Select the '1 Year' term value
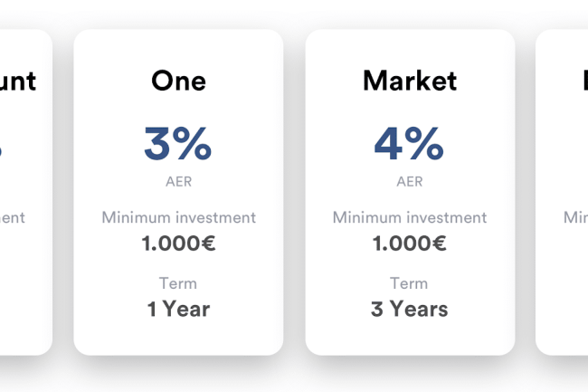Viewport: 588px width, 392px height. coord(178,309)
